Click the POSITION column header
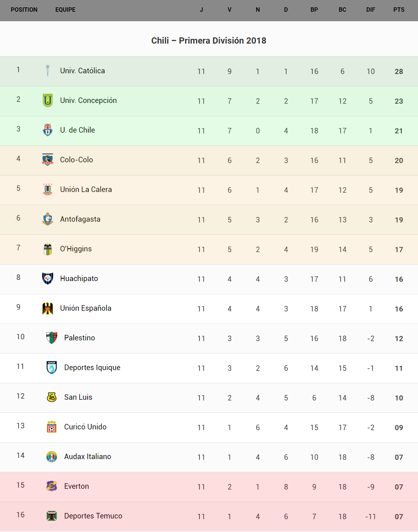 tap(24, 10)
